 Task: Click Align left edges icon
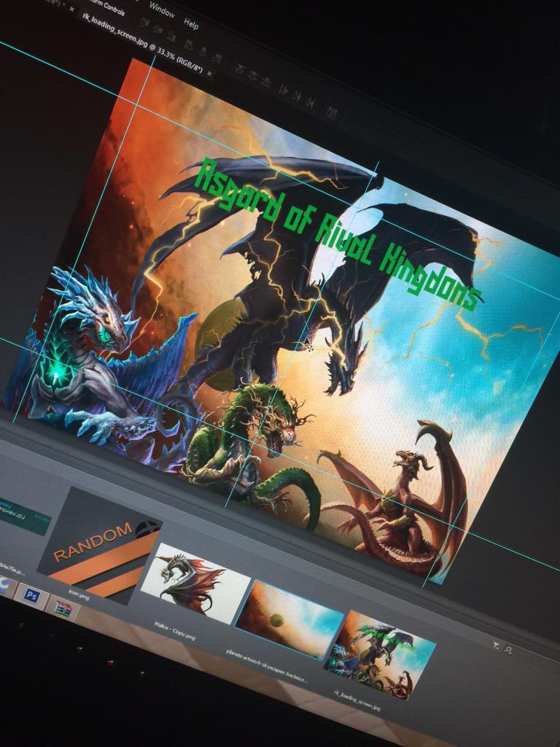189,44
